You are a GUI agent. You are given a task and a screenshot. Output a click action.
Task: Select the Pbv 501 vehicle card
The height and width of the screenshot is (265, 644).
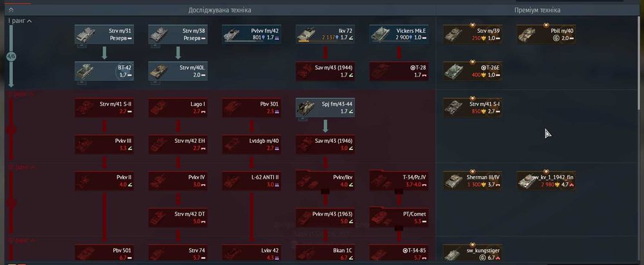(x=104, y=253)
